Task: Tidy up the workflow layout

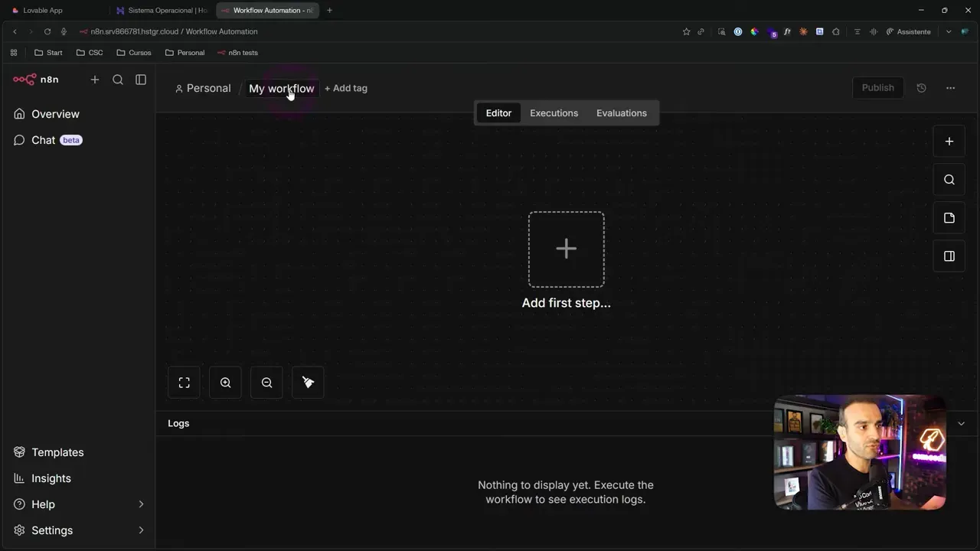Action: coord(308,382)
